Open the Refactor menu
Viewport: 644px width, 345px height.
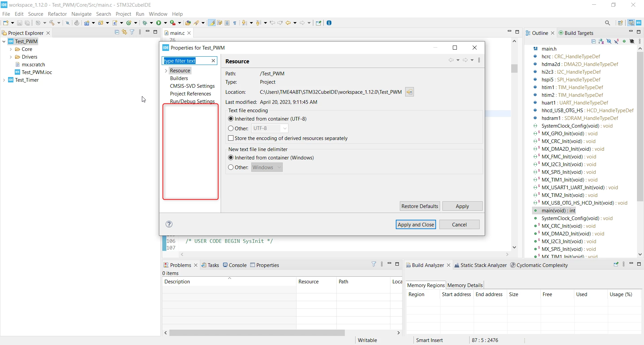pos(57,14)
